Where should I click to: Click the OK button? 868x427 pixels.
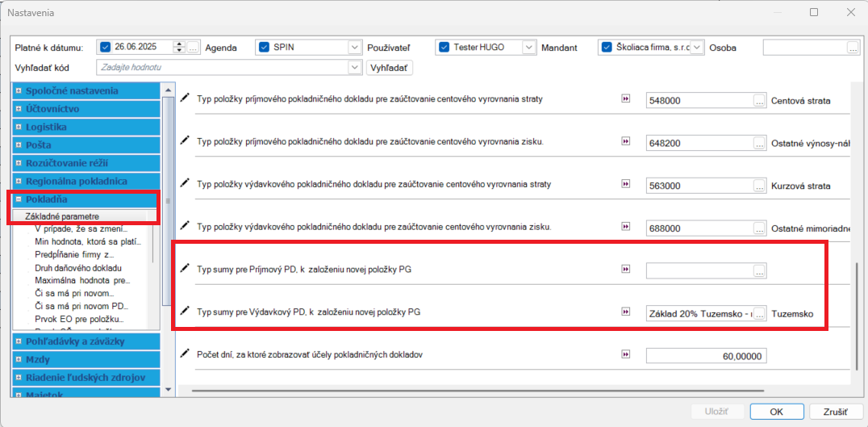[776, 412]
